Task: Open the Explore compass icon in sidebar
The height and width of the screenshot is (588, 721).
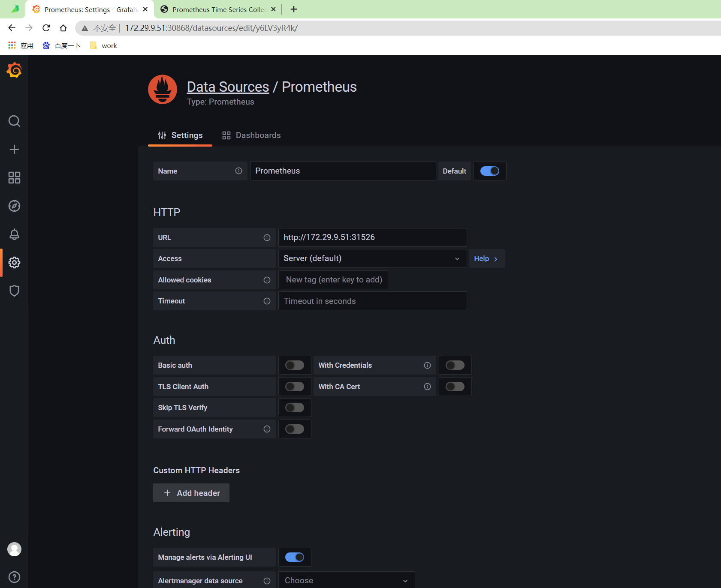Action: pyautogui.click(x=14, y=206)
